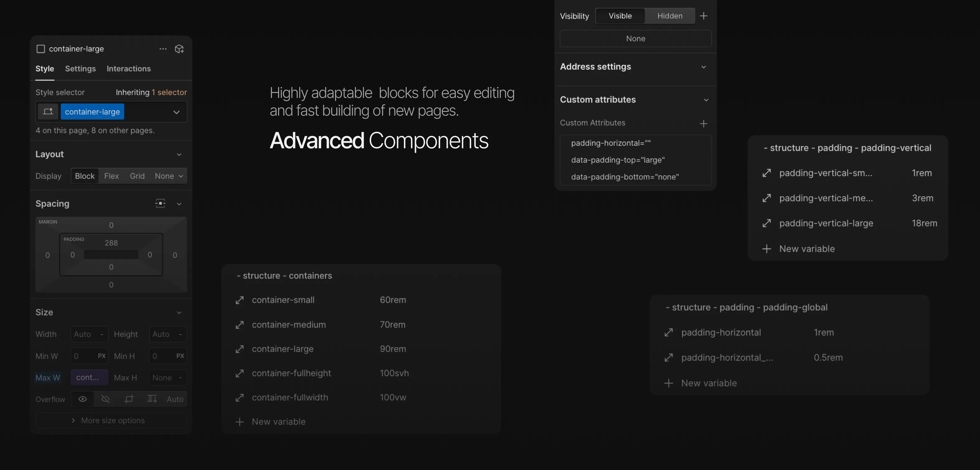Click the selector state icon beside container-large

point(48,112)
